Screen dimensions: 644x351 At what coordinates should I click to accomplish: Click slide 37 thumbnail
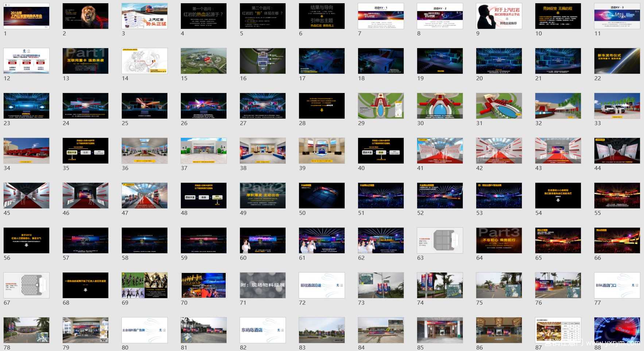point(203,151)
